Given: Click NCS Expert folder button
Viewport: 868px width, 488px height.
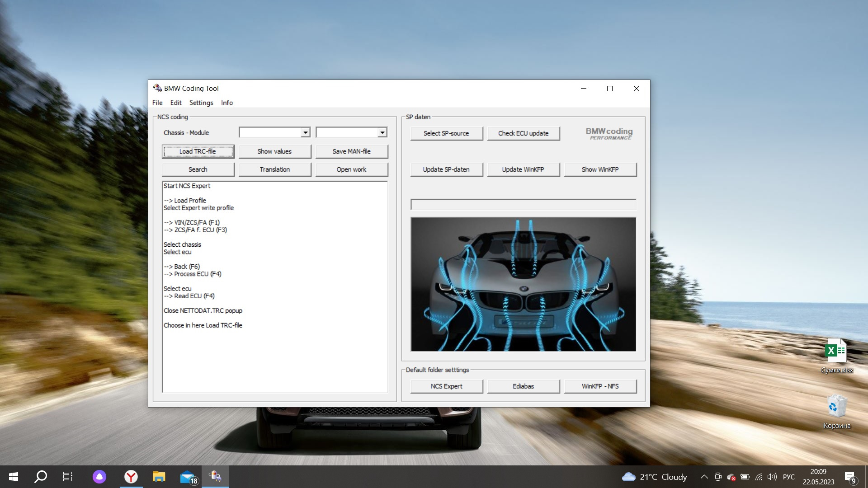Looking at the screenshot, I should [x=447, y=386].
